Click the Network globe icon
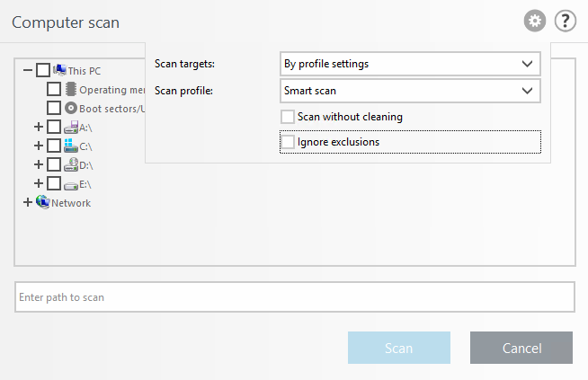Viewport: 588px width, 380px height. coord(42,202)
